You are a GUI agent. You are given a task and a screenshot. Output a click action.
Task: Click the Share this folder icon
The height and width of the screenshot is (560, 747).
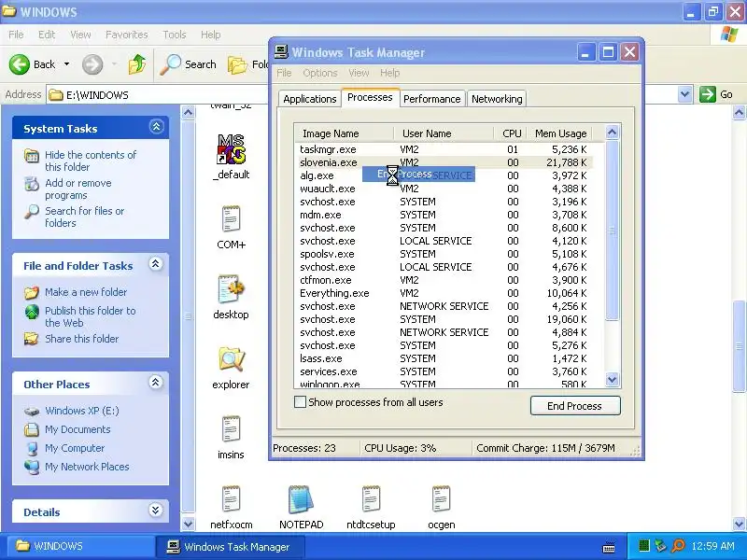coord(32,339)
